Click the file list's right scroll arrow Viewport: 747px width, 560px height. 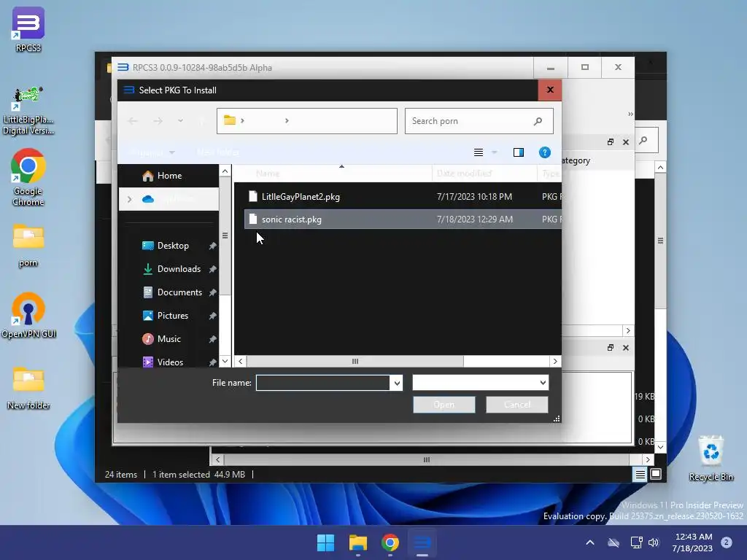pos(555,362)
